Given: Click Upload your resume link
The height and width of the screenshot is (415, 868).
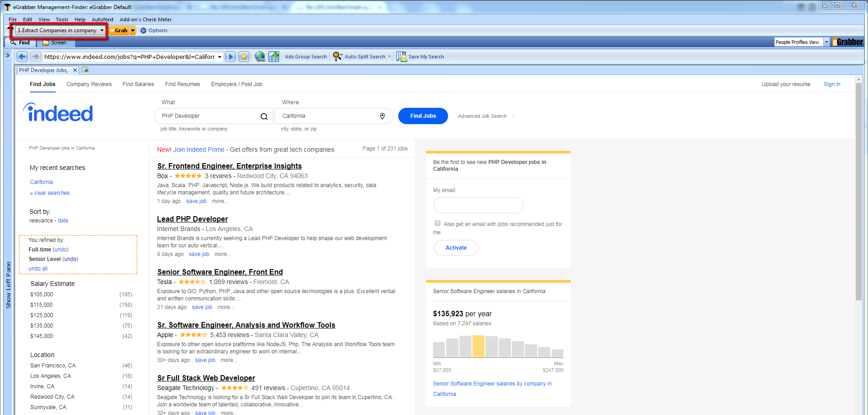Looking at the screenshot, I should [x=786, y=84].
